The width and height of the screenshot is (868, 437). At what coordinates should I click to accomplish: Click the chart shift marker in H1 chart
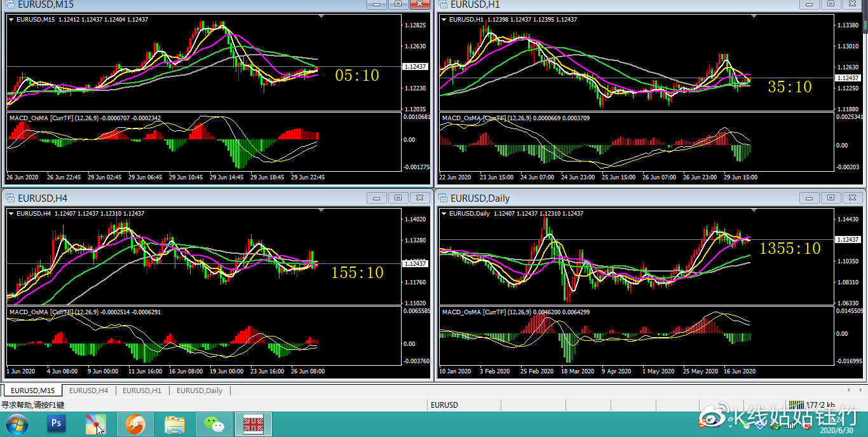[754, 17]
